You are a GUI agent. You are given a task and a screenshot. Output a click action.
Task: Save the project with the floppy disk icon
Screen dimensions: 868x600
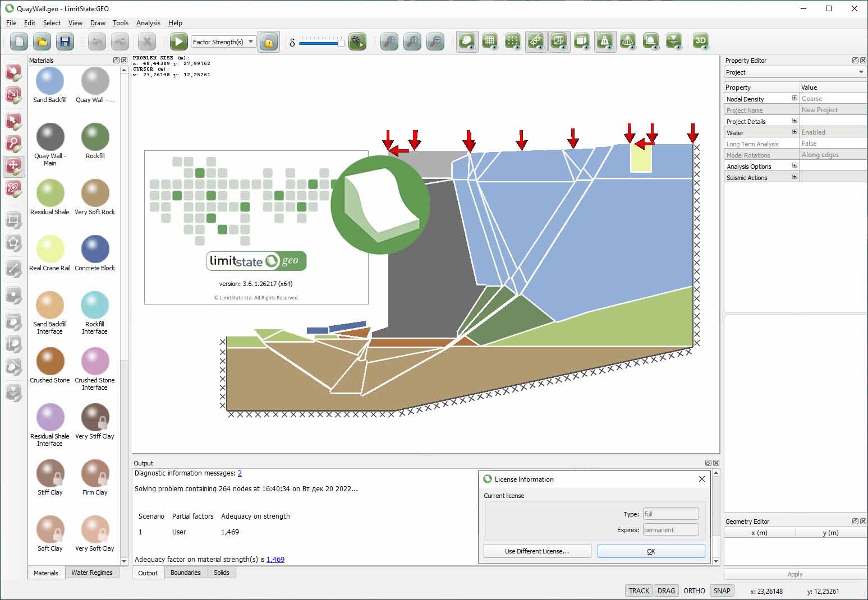[65, 41]
